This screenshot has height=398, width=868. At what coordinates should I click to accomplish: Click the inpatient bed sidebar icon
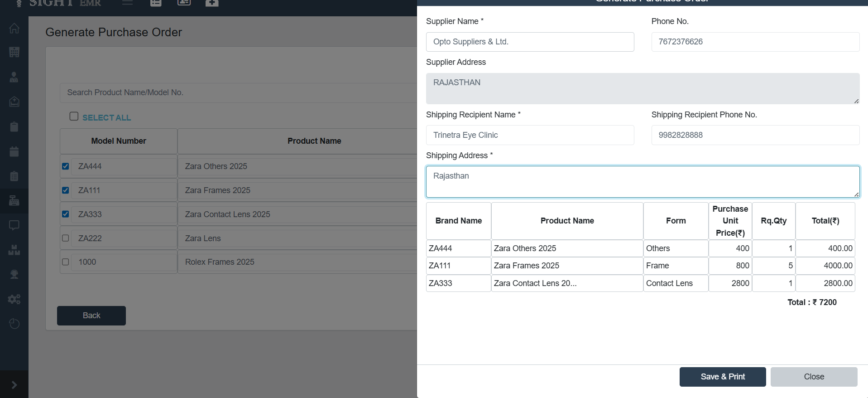(x=14, y=102)
